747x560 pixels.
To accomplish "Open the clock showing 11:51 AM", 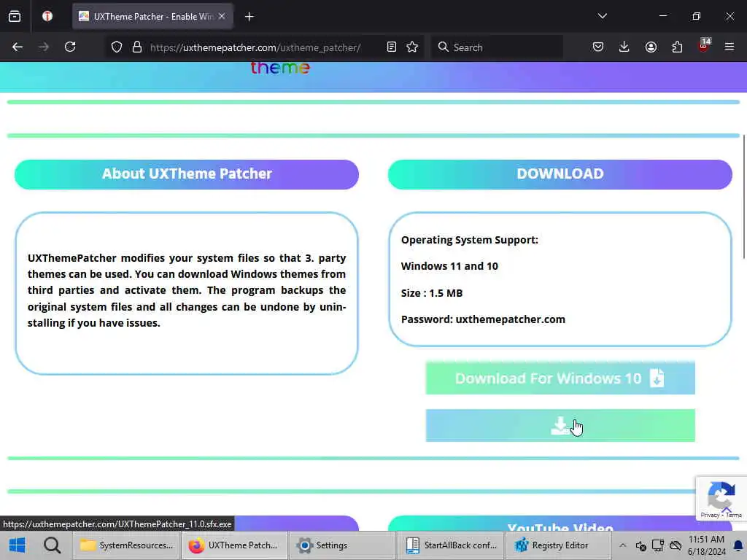I will click(x=706, y=545).
